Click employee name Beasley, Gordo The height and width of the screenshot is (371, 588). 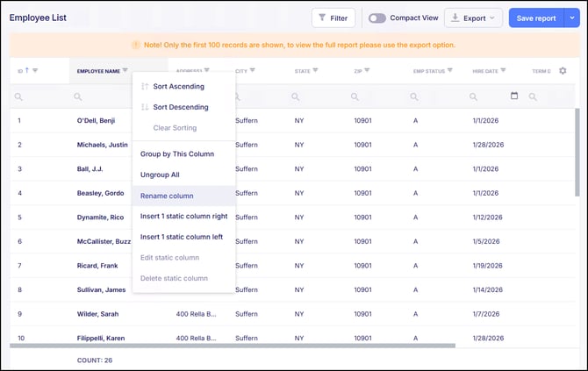pyautogui.click(x=101, y=193)
